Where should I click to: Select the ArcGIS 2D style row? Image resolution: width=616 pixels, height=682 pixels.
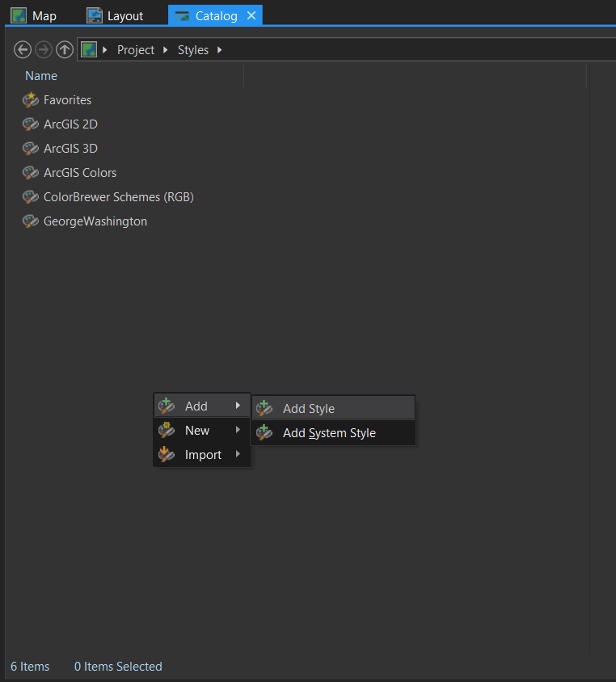(x=60, y=124)
